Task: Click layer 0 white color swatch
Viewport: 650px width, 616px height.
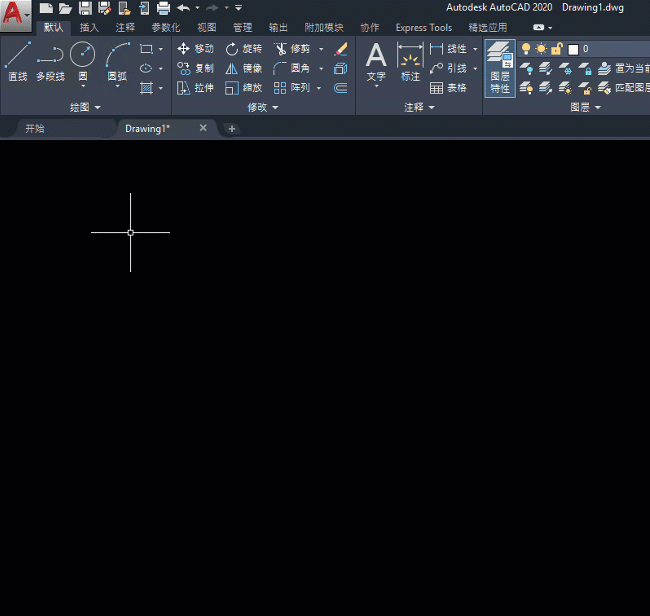Action: tap(573, 50)
